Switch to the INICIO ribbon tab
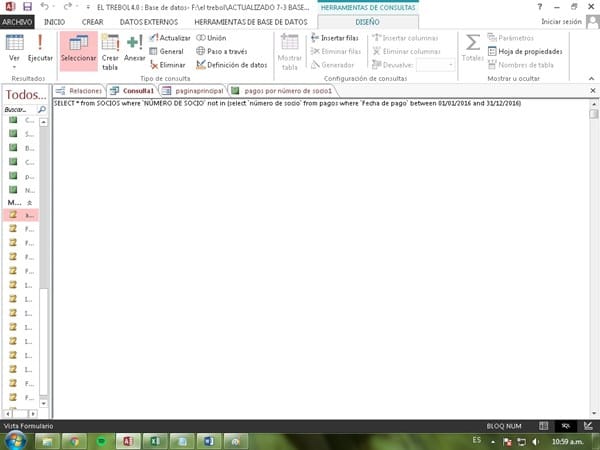This screenshot has height=450, width=600. (54, 22)
